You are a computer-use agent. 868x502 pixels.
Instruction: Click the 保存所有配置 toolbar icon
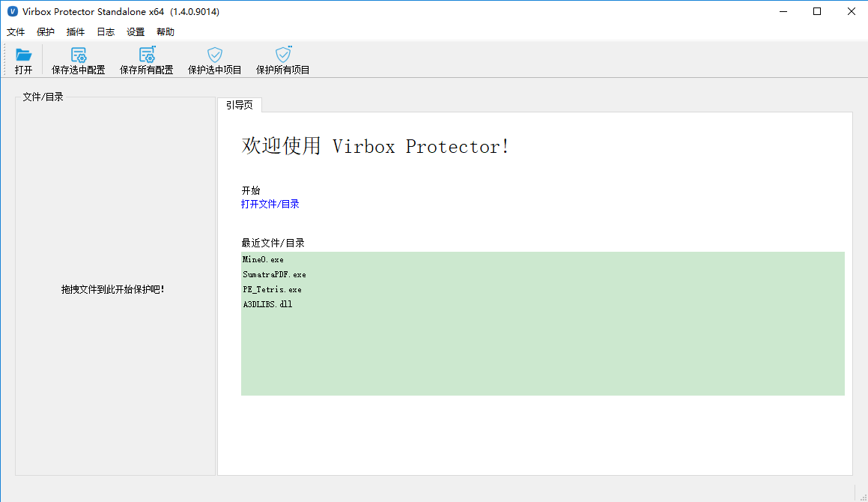147,54
